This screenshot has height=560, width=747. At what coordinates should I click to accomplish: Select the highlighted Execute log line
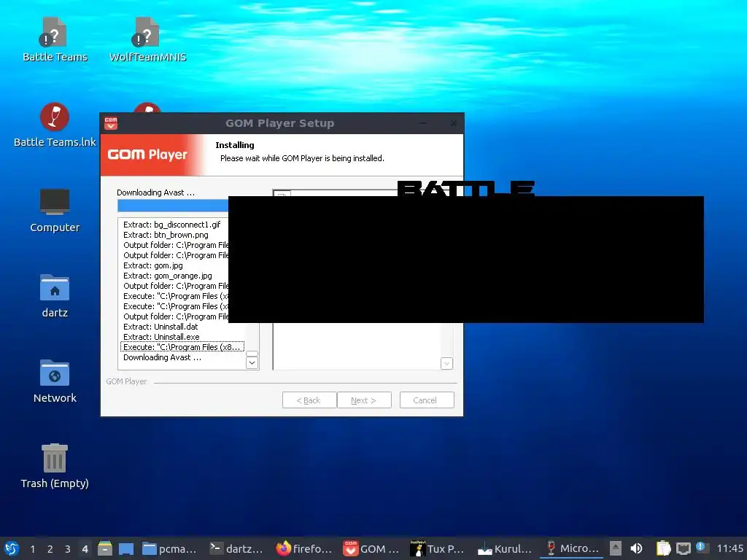182,347
